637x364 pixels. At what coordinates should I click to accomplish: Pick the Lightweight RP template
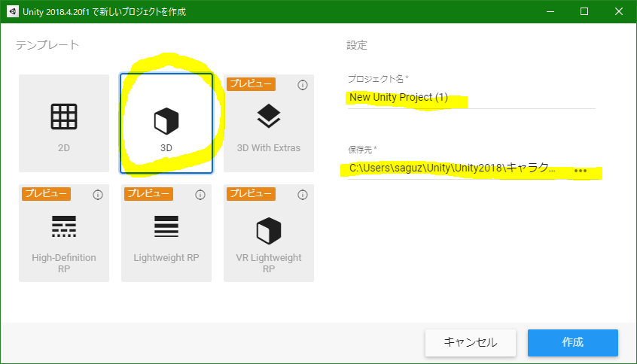point(166,233)
